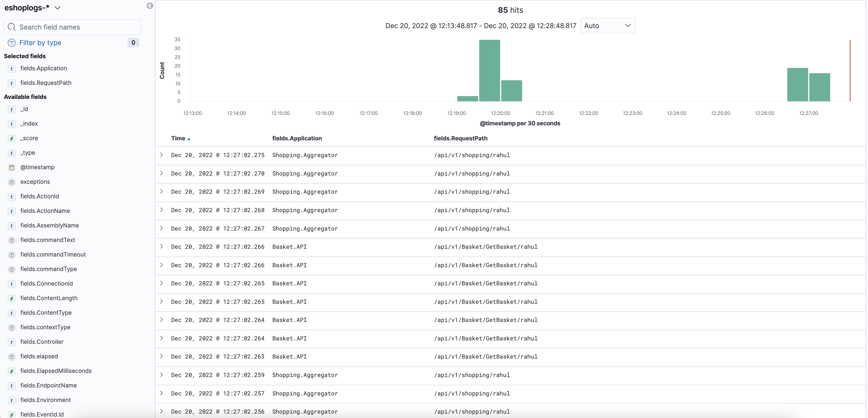Viewport: 868px width, 418px height.
Task: Click the Time column header
Action: [178, 138]
